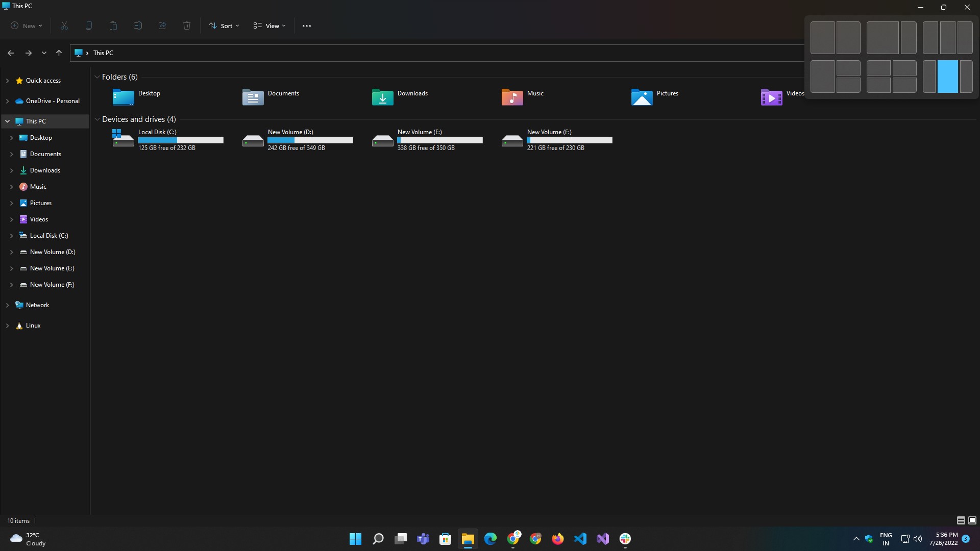Click Local Disk (C:) usage bar
This screenshot has width=980, height=551.
click(x=181, y=140)
